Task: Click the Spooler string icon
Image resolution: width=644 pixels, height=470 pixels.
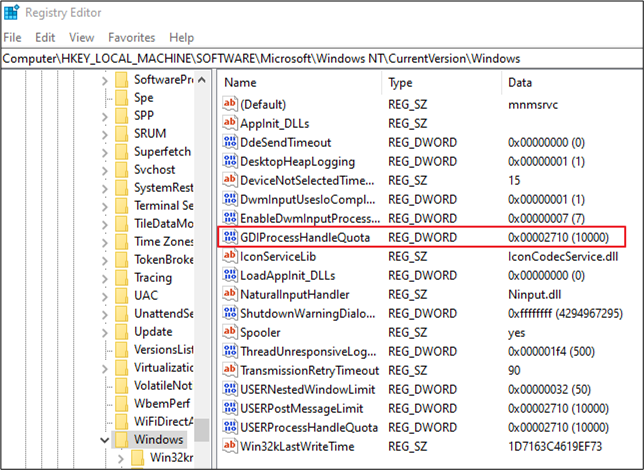Action: point(230,332)
